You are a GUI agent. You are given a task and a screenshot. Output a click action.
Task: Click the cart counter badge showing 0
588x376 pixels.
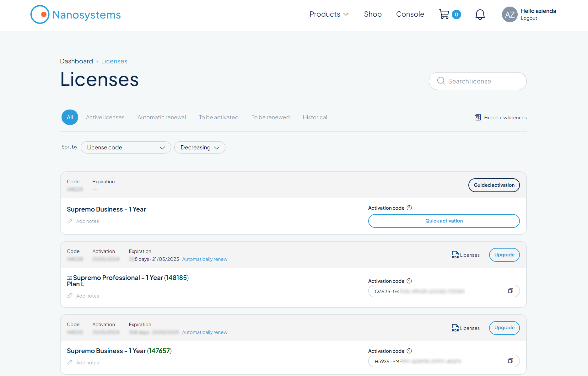click(456, 14)
